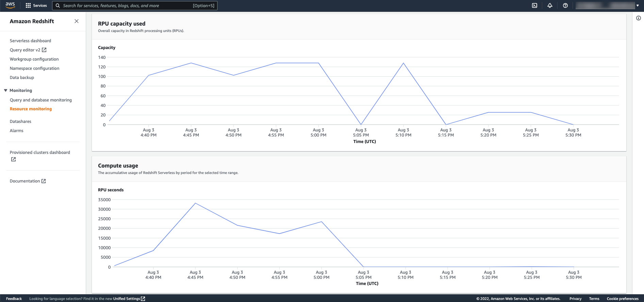The height and width of the screenshot is (302, 644).
Task: Click the Feedback button
Action: (14, 299)
